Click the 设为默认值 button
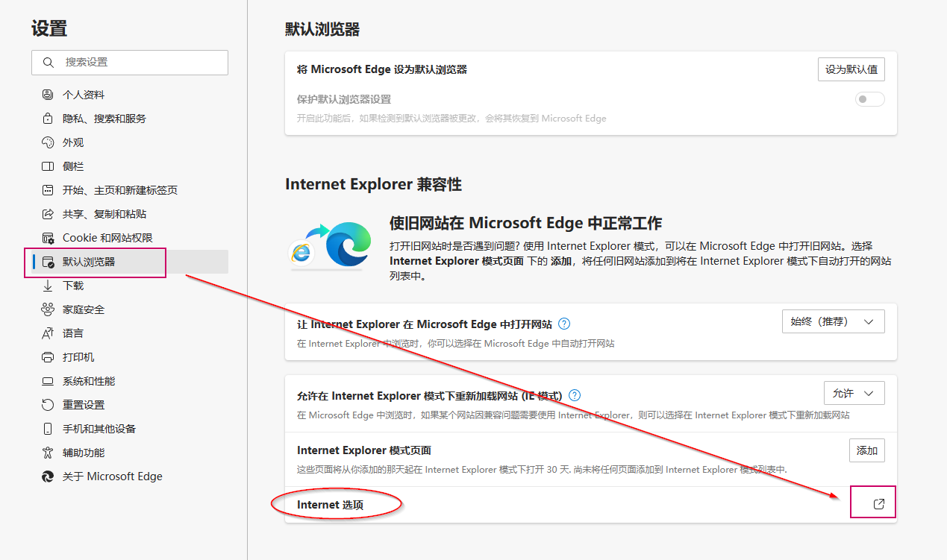Screen dimensions: 947x560 coord(851,69)
